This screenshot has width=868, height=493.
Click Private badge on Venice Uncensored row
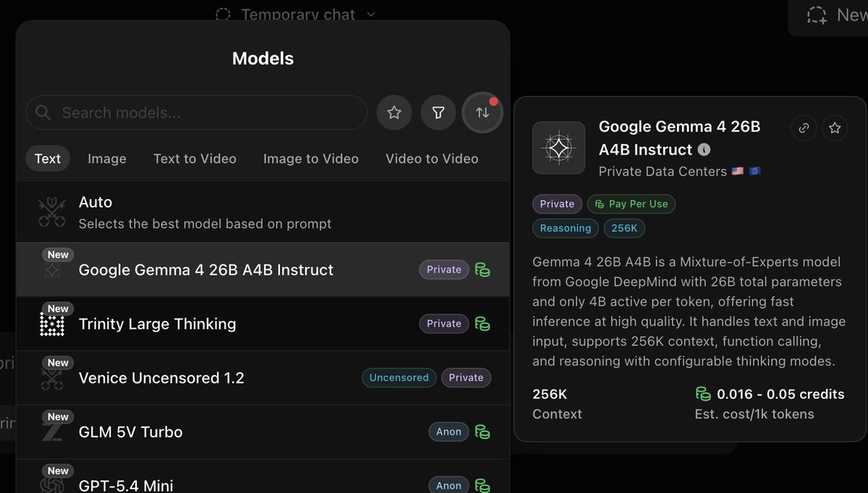pyautogui.click(x=467, y=377)
